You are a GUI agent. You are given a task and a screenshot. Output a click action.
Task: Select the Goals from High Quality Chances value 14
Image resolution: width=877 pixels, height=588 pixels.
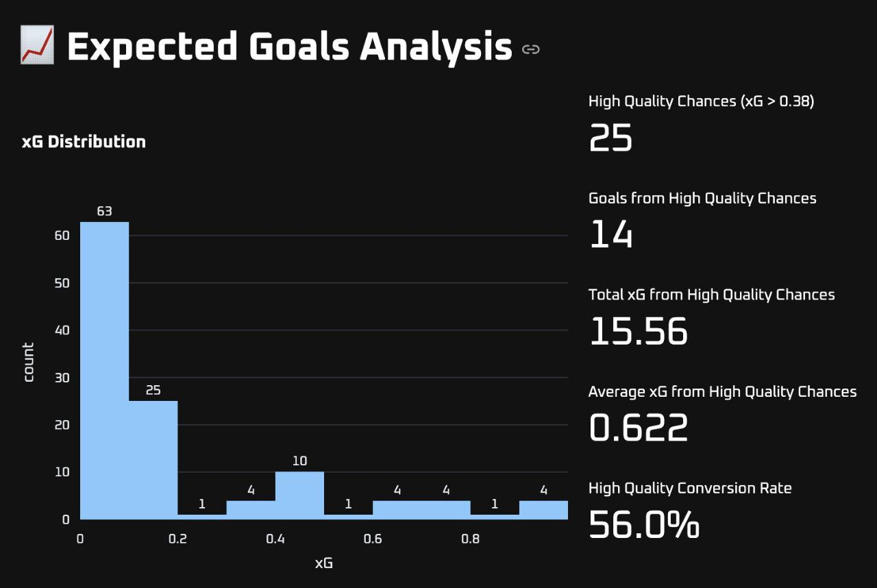[x=610, y=235]
